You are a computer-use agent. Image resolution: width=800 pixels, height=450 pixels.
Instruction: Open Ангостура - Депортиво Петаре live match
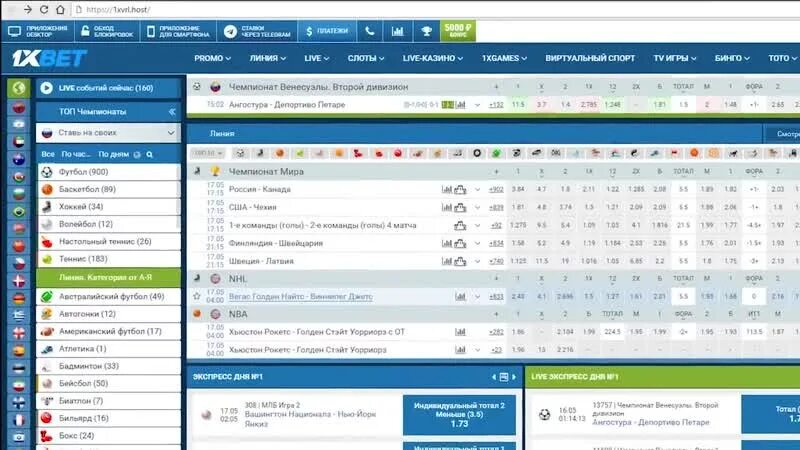287,105
